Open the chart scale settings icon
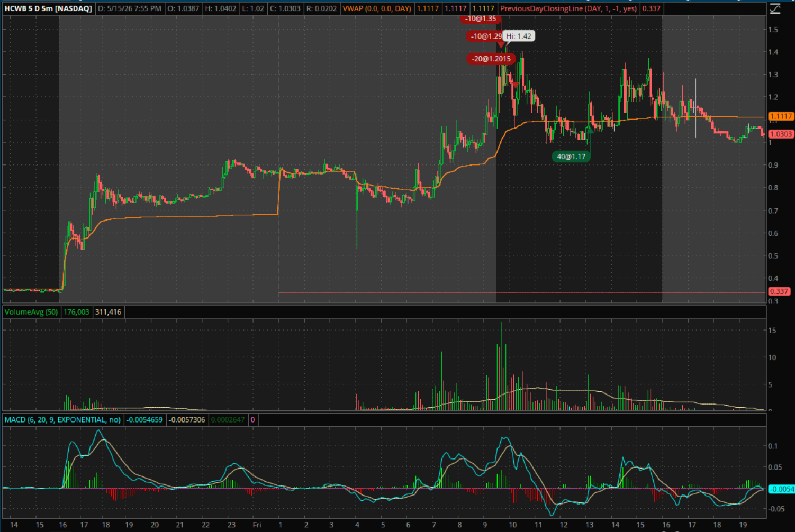The height and width of the screenshot is (532, 795). click(775, 8)
